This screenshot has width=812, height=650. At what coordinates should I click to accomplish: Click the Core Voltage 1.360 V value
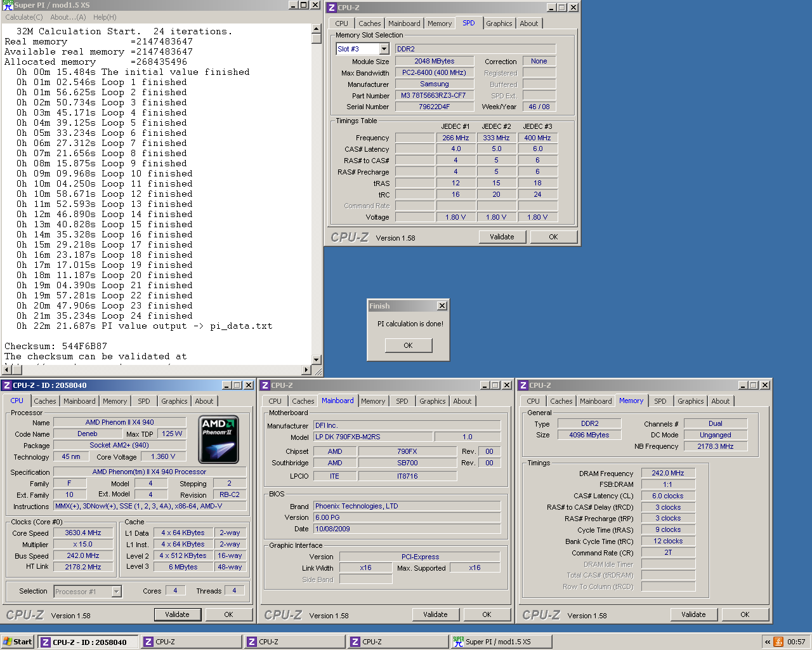click(x=163, y=456)
